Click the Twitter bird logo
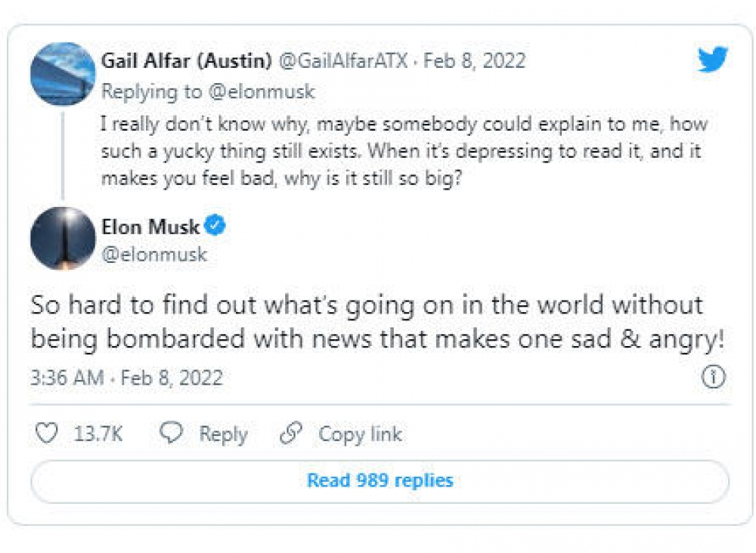 (711, 60)
